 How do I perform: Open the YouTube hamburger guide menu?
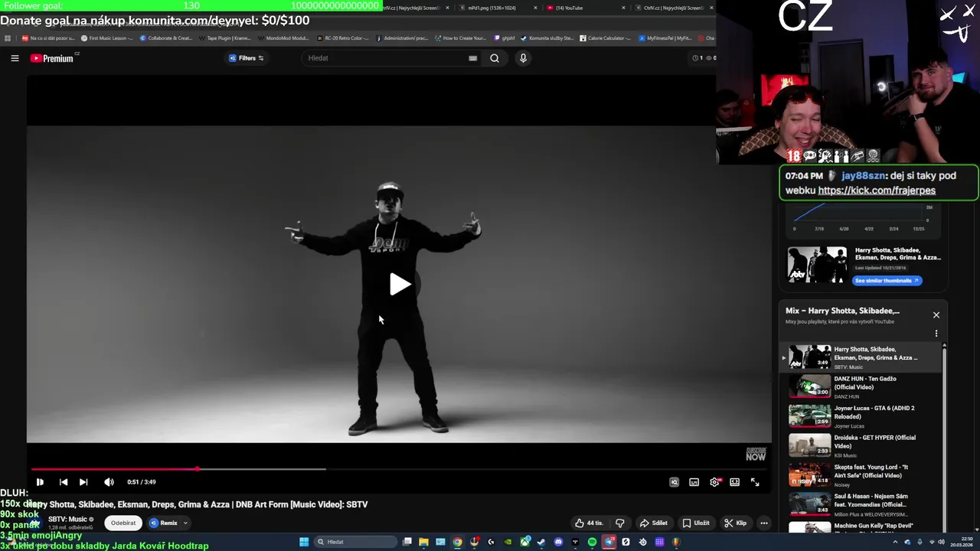click(15, 58)
